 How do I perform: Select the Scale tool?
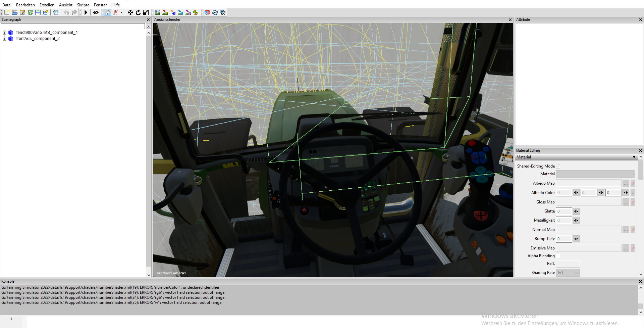(146, 12)
